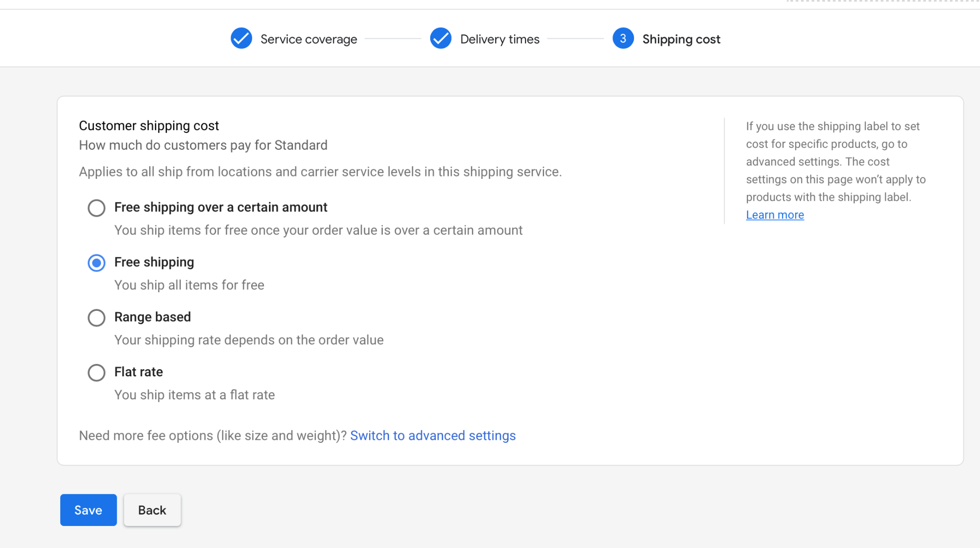The height and width of the screenshot is (548, 980).
Task: Click the Delivery times checkmark icon
Action: pos(440,39)
